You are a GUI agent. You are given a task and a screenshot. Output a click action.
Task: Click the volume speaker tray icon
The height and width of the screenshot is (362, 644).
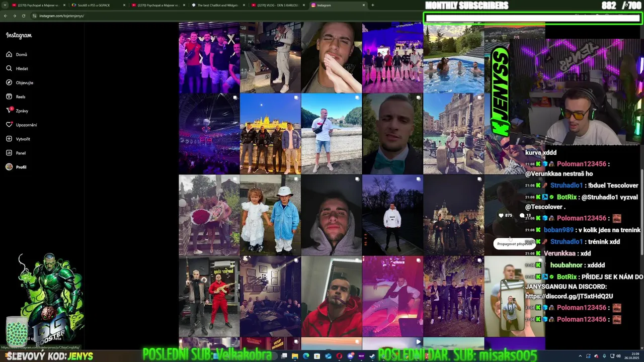coord(618,356)
